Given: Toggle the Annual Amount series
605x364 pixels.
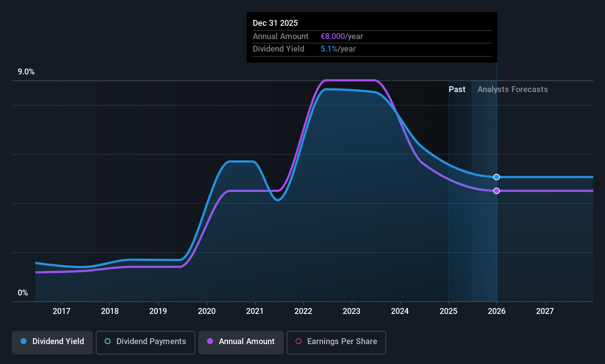Looking at the screenshot, I should coord(241,342).
